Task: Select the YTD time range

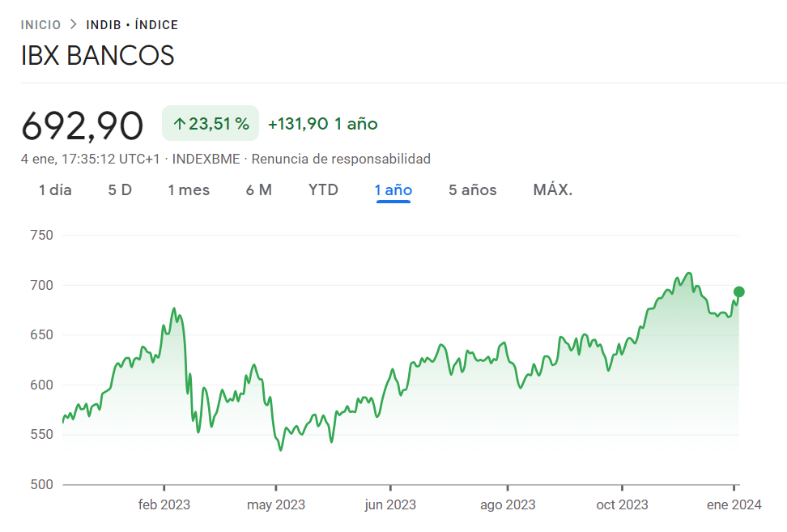Action: click(323, 189)
